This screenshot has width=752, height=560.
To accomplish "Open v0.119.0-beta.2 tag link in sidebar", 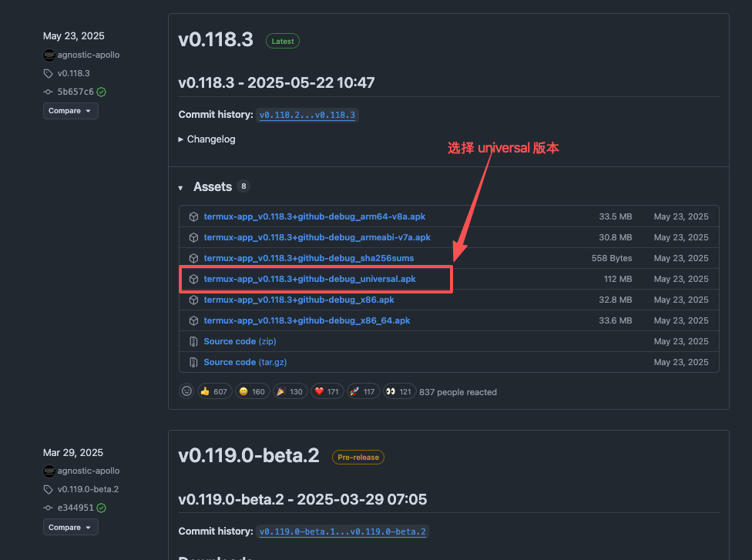I will (x=89, y=490).
